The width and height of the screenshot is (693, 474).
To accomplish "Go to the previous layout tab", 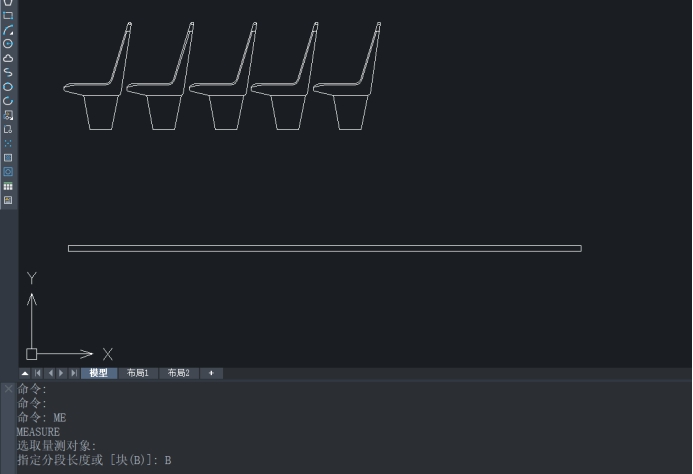I will point(50,373).
